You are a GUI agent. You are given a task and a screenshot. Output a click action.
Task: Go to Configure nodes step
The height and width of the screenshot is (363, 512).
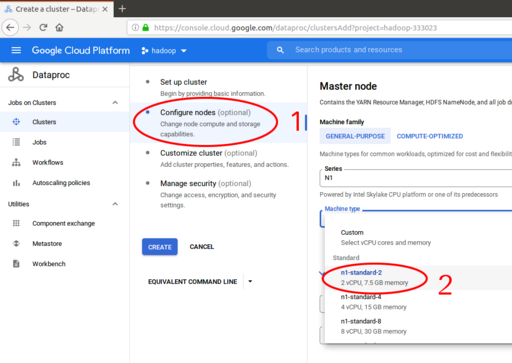point(218,123)
